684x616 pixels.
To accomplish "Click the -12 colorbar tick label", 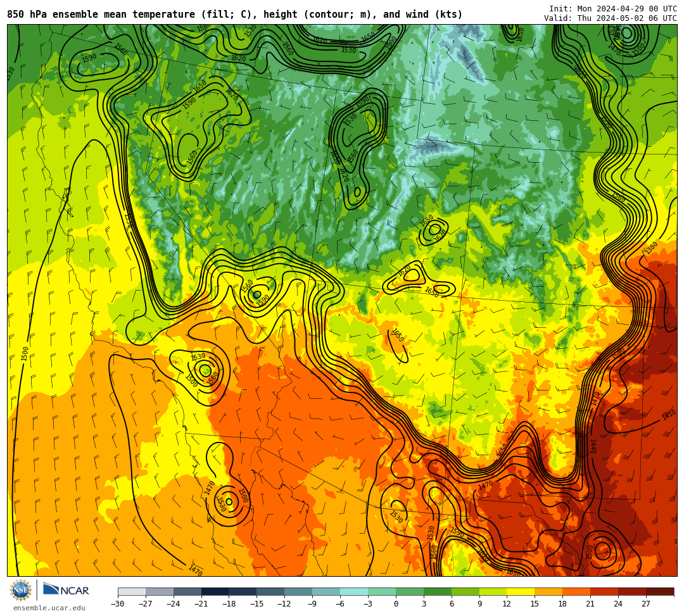I will point(285,604).
